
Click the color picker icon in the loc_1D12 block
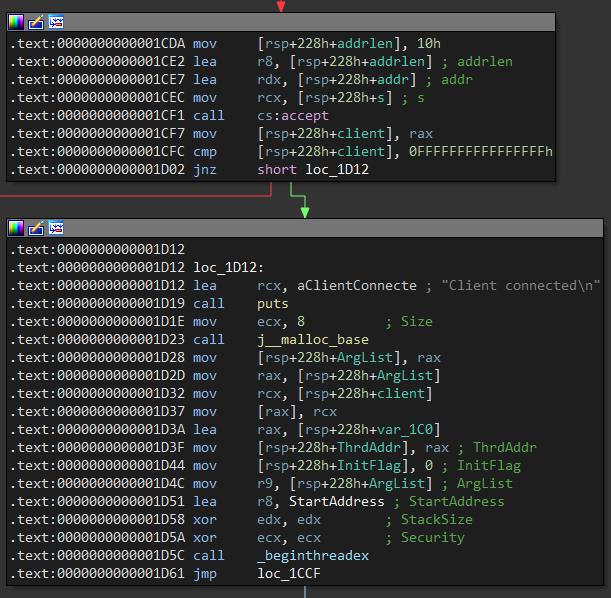point(16,228)
